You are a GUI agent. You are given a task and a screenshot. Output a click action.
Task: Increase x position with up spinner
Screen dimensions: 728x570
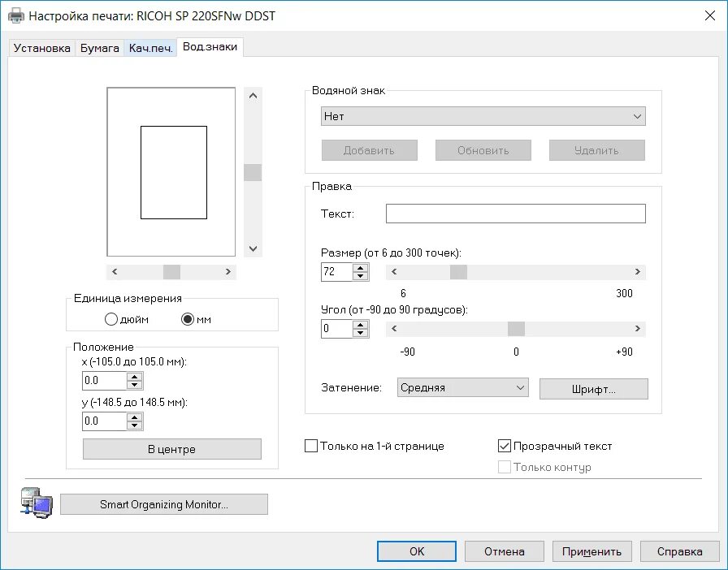(x=135, y=377)
